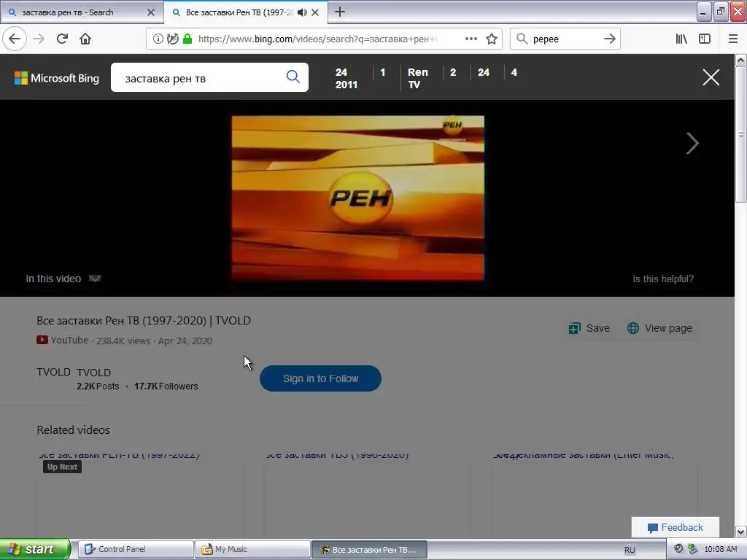The width and height of the screenshot is (747, 560).
Task: Click page scrollbar up arrow
Action: (741, 60)
